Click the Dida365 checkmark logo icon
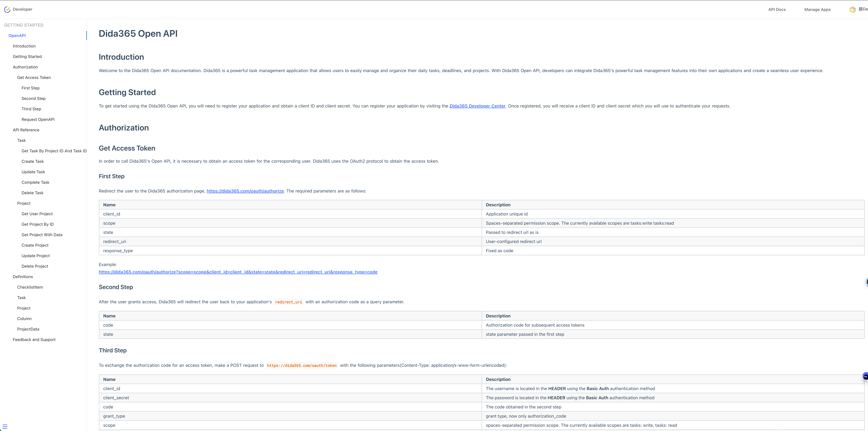868x431 pixels. point(7,9)
